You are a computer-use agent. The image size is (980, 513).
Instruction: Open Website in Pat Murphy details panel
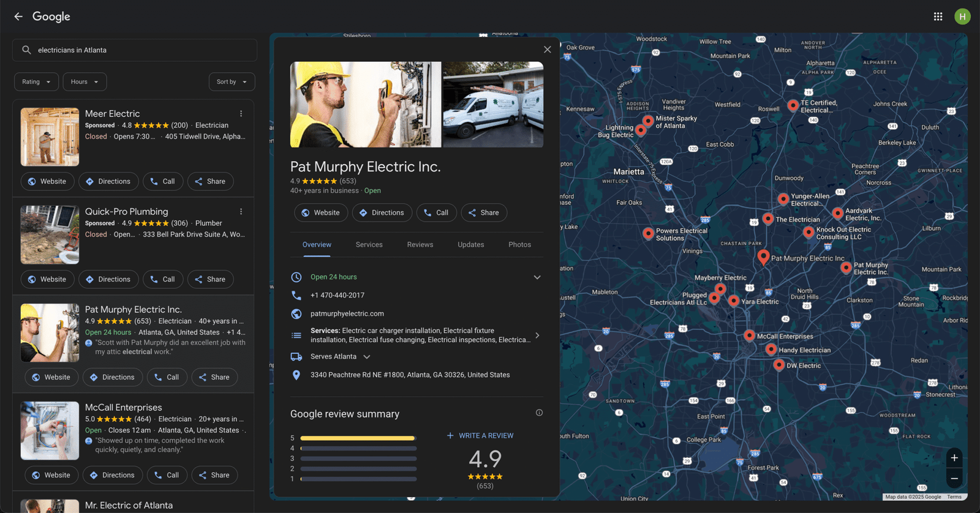pos(321,213)
